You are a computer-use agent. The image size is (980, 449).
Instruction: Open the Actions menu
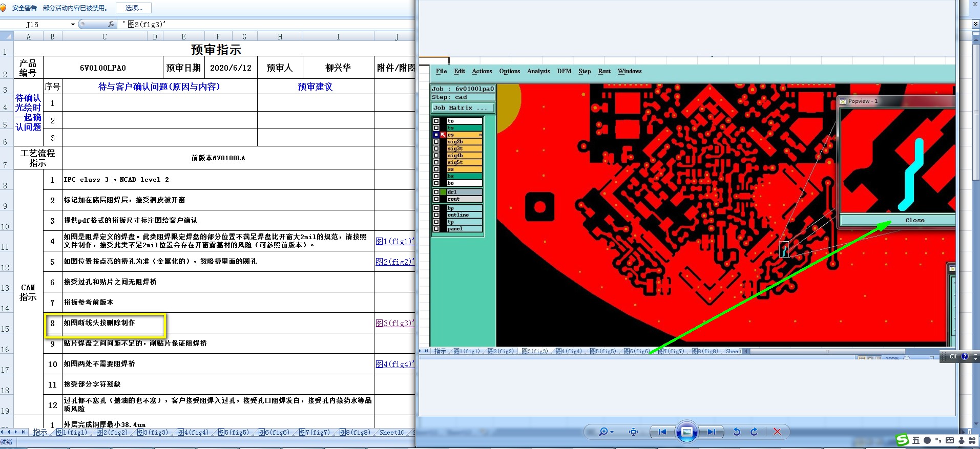482,71
